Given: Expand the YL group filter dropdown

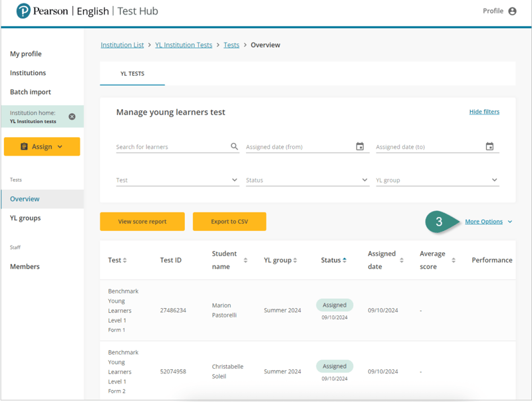Looking at the screenshot, I should click(494, 180).
